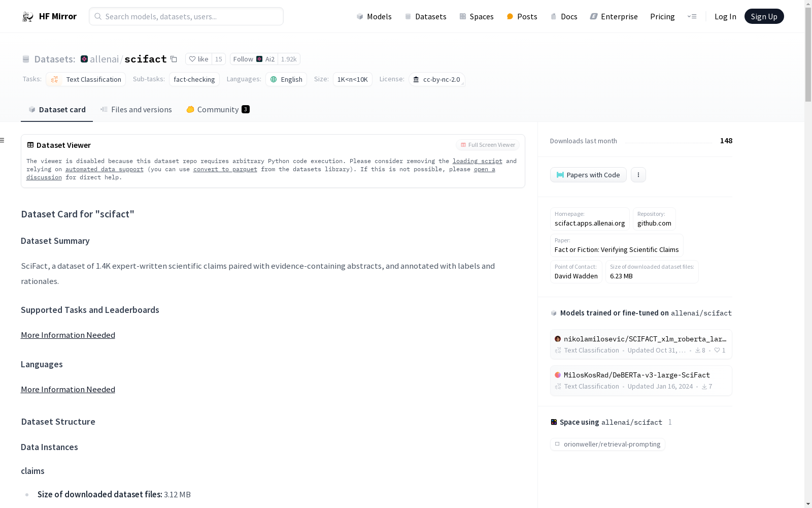The height and width of the screenshot is (508, 812).
Task: Click the fact-checking sub-task tag
Action: point(194,79)
